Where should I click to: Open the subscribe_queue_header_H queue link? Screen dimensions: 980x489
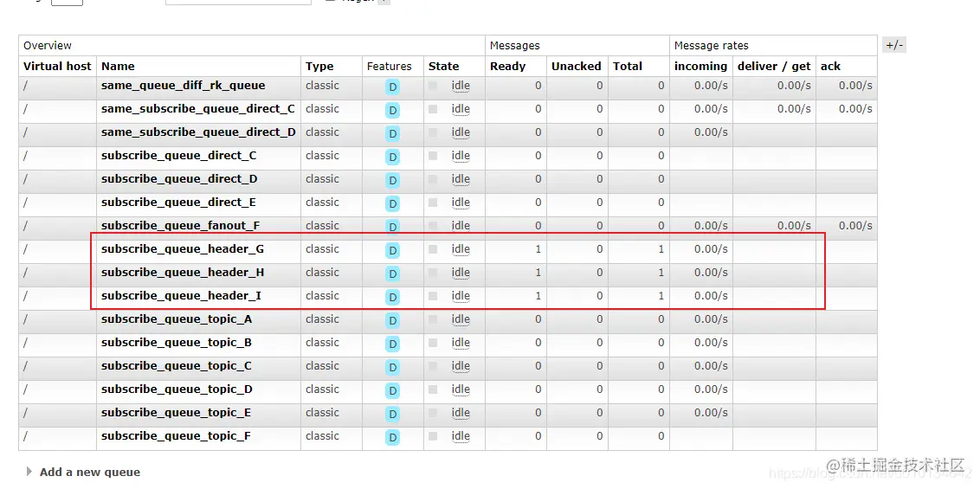[x=183, y=273]
